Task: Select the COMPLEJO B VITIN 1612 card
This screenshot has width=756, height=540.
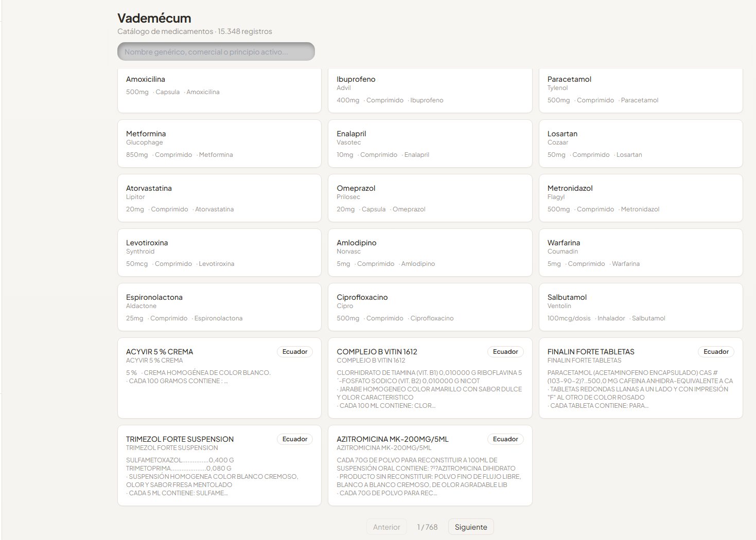Action: pyautogui.click(x=430, y=378)
